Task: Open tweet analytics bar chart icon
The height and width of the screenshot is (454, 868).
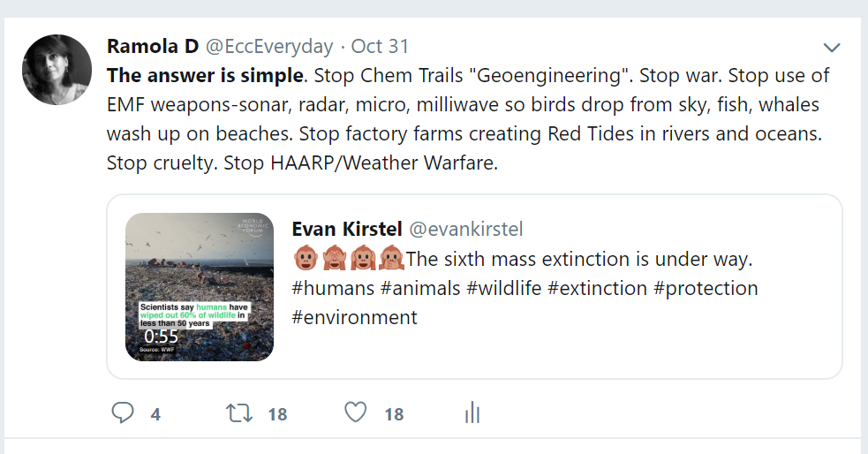Action: click(x=472, y=412)
